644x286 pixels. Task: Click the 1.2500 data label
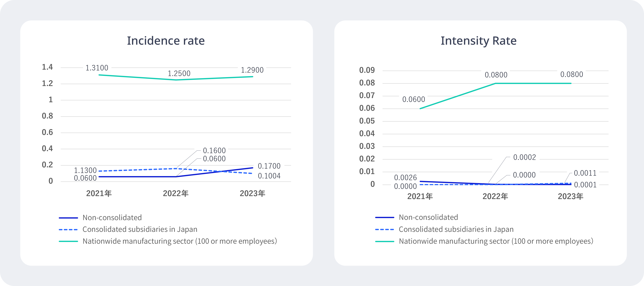coord(179,74)
